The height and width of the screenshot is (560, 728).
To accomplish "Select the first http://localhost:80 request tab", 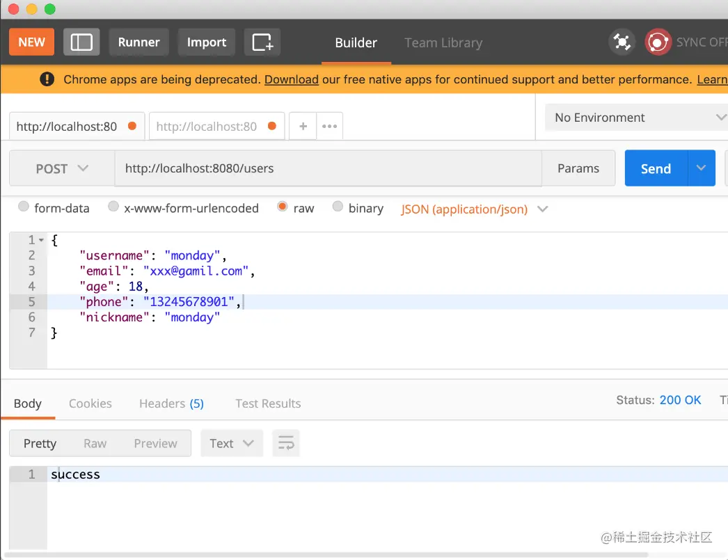I will [77, 126].
